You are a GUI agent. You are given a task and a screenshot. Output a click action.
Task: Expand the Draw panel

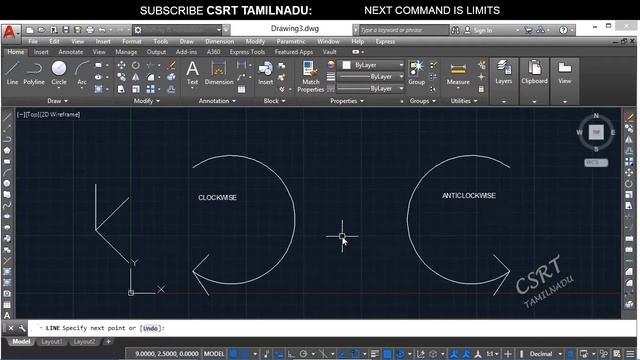point(58,101)
